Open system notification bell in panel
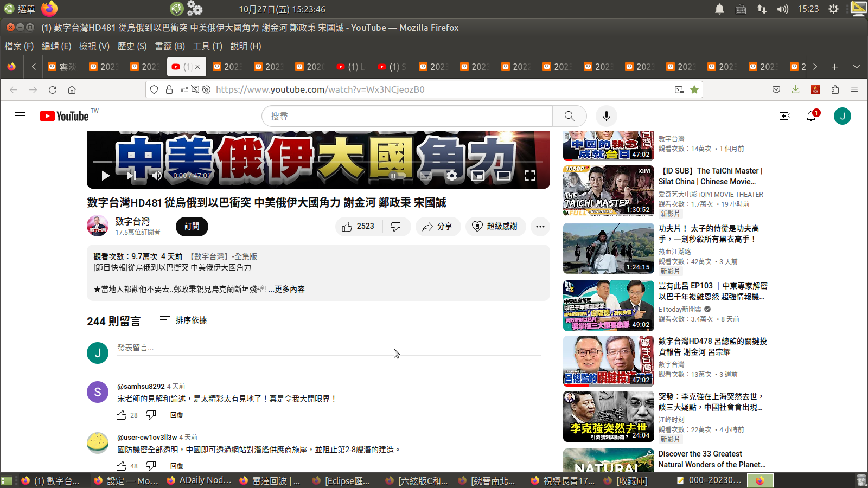 point(719,9)
